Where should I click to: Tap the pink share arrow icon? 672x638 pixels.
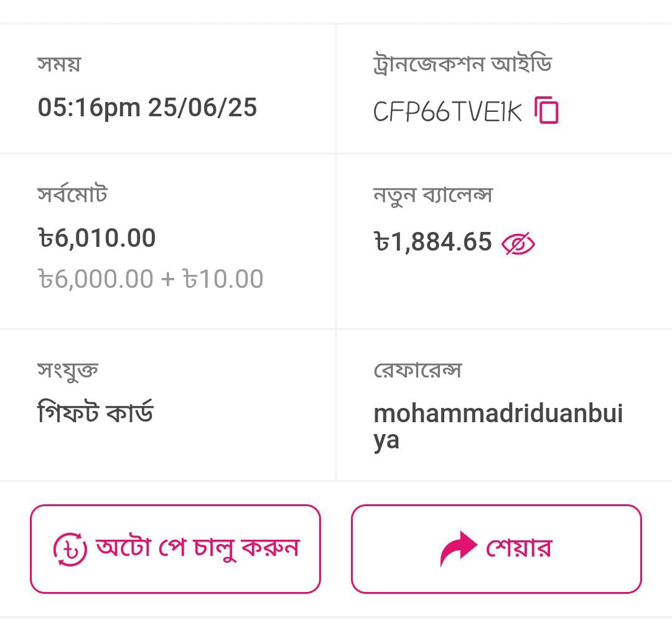[459, 548]
